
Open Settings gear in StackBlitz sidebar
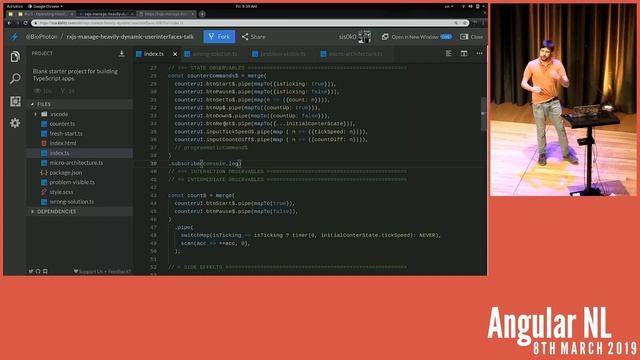click(x=15, y=123)
